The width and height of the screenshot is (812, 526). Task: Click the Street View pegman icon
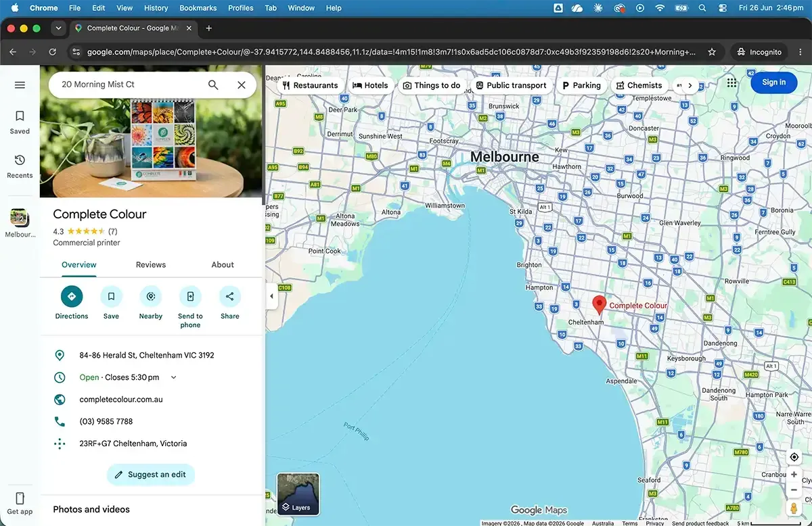point(794,508)
